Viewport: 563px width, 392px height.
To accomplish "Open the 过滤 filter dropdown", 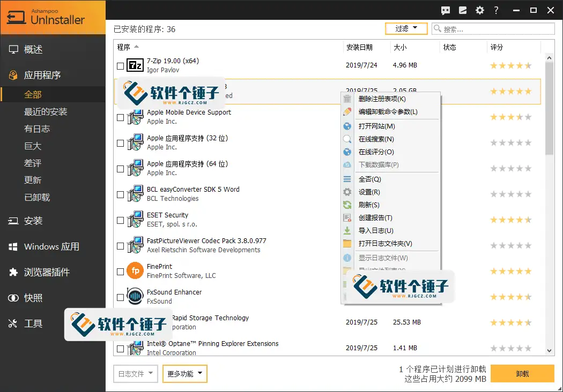I will pyautogui.click(x=406, y=29).
